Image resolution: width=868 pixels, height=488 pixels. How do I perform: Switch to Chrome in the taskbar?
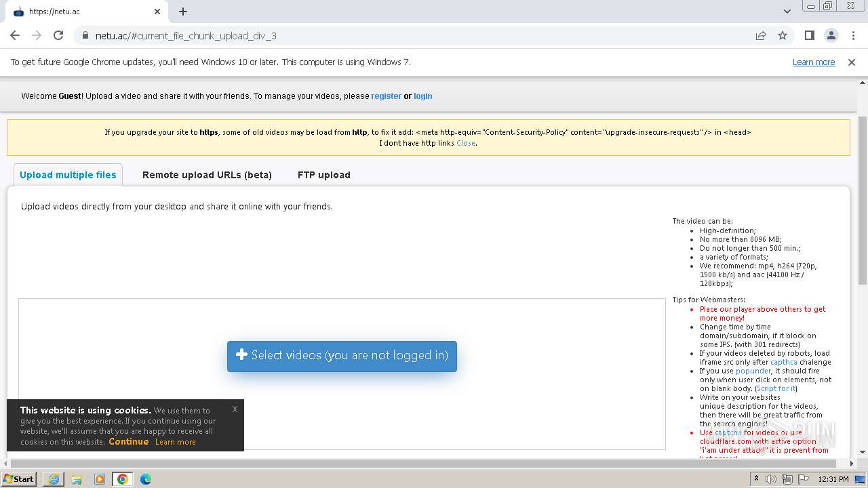[x=123, y=479]
